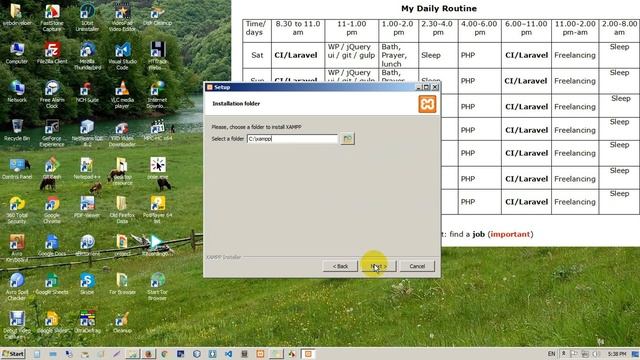
Task: Open the Windows Start menu
Action: (13, 354)
